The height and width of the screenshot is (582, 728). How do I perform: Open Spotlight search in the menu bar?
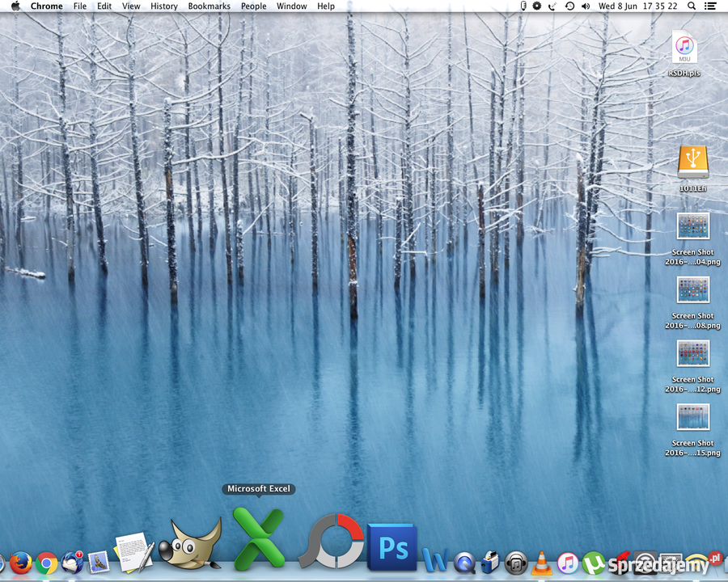pos(691,6)
